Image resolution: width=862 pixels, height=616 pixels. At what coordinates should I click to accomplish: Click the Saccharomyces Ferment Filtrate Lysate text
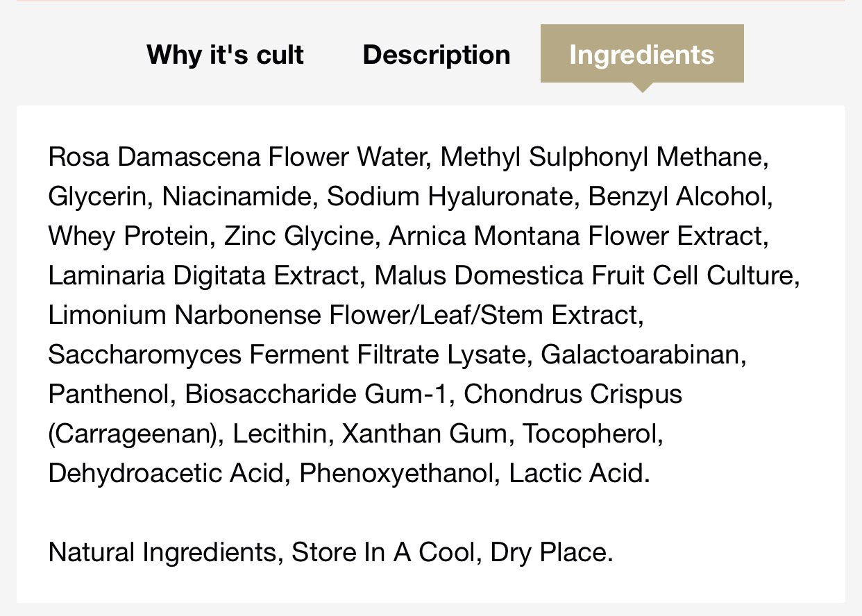[286, 355]
